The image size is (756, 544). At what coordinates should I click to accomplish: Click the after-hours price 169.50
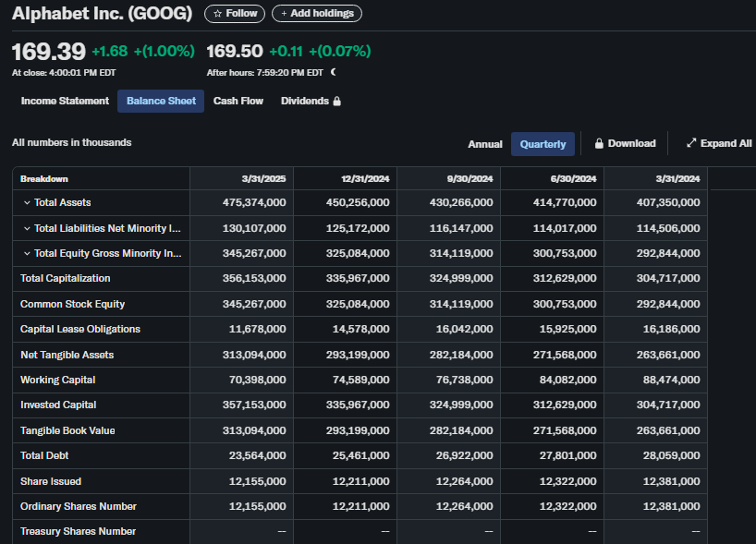pos(235,51)
